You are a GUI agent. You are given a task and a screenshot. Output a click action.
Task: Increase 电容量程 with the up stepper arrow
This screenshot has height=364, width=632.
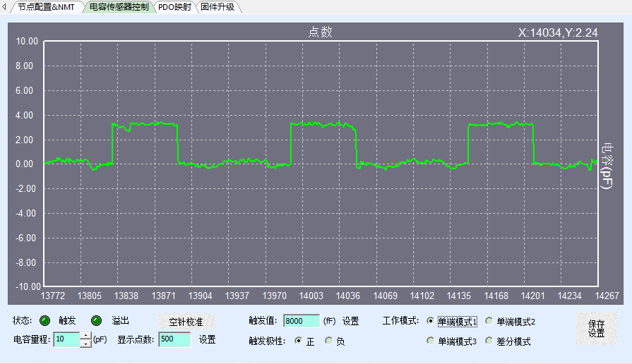(x=85, y=336)
